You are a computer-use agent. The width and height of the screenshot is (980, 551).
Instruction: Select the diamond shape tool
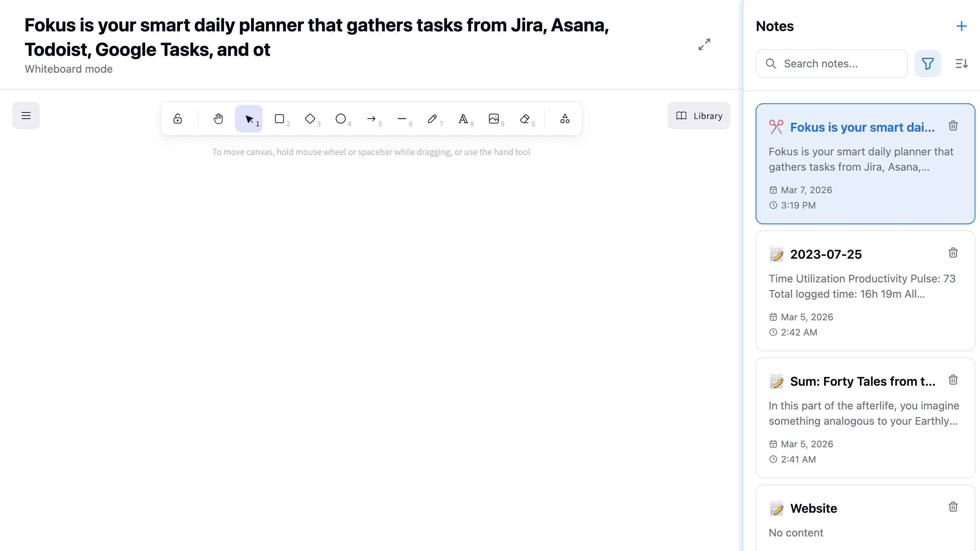click(310, 119)
